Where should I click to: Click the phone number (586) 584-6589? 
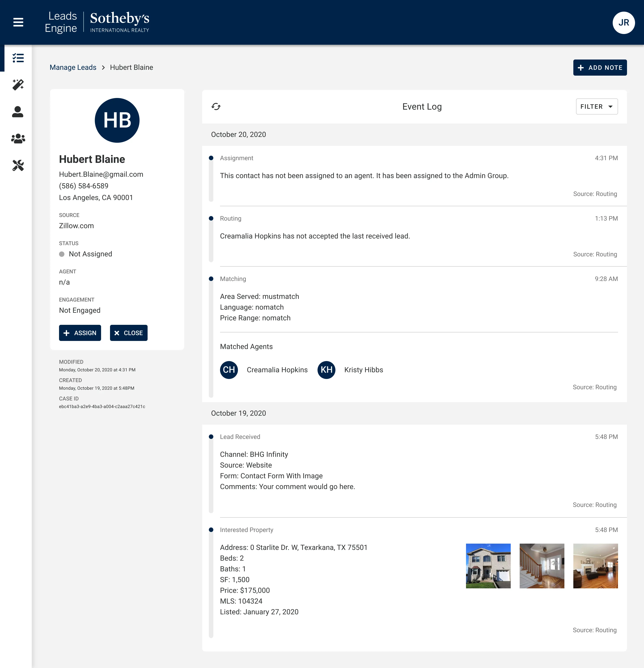tap(83, 186)
